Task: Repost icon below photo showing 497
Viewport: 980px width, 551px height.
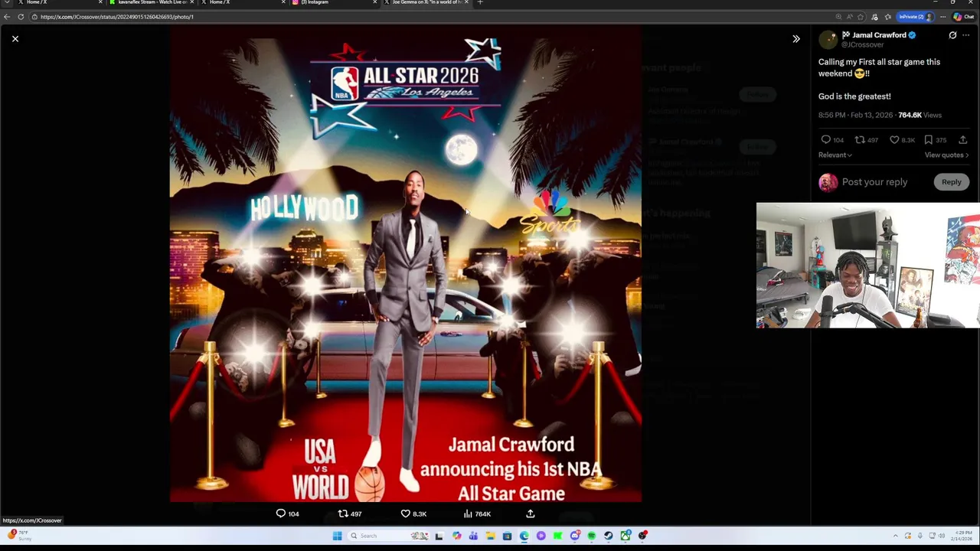Action: [x=350, y=514]
